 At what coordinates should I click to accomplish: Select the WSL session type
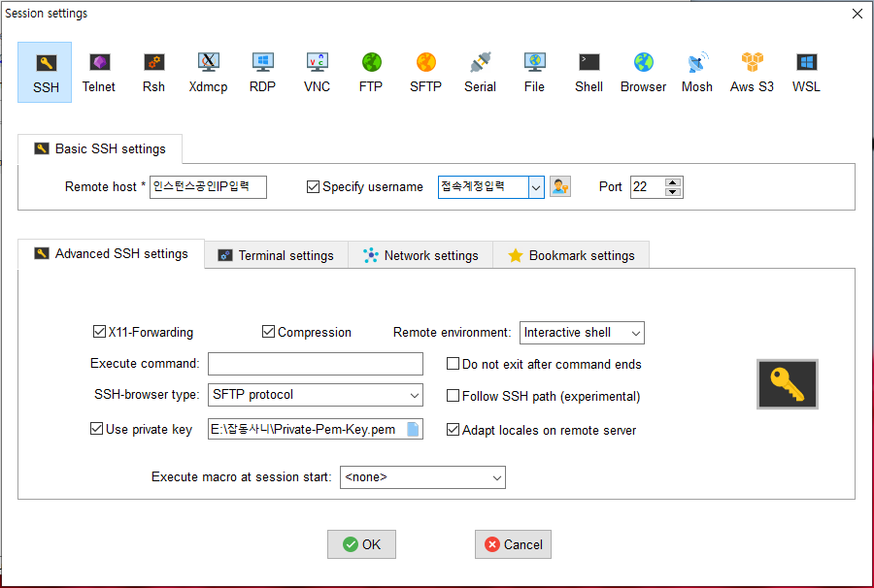[x=807, y=73]
